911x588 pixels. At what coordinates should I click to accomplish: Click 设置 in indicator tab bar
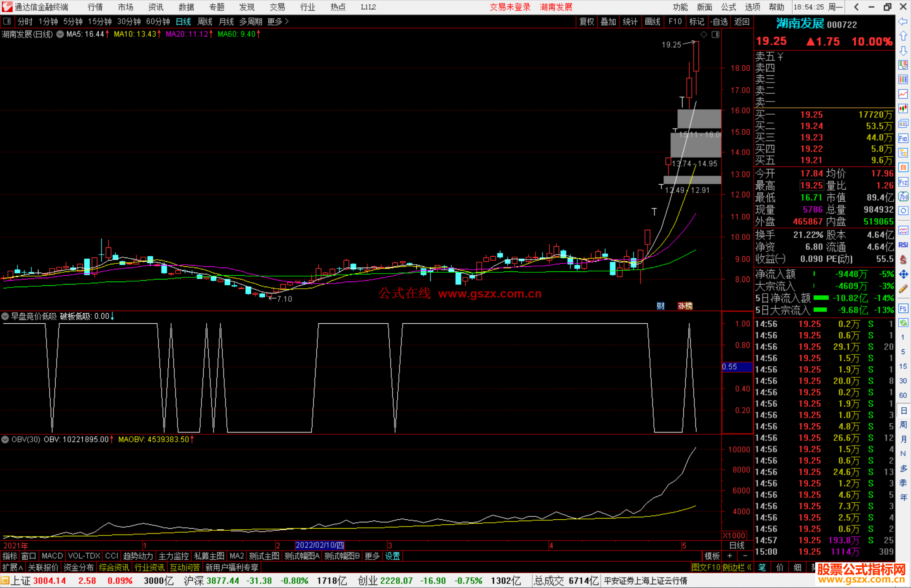(x=392, y=556)
